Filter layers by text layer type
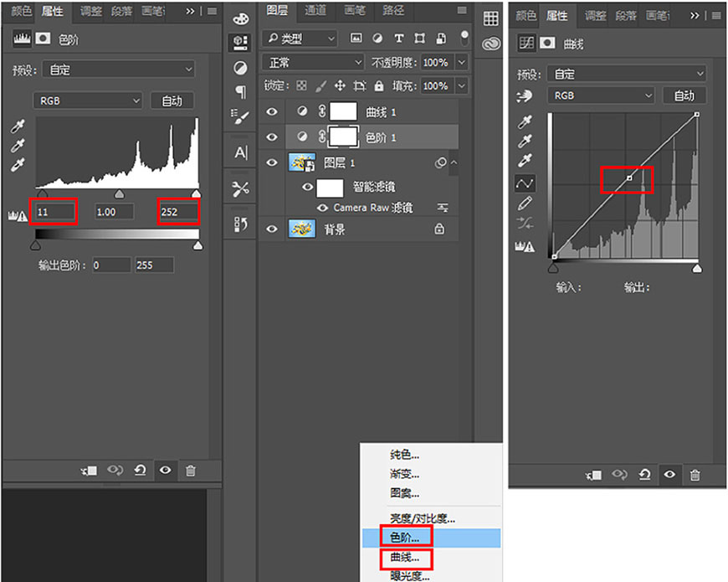Viewport: 728px width, 582px height. [398, 38]
